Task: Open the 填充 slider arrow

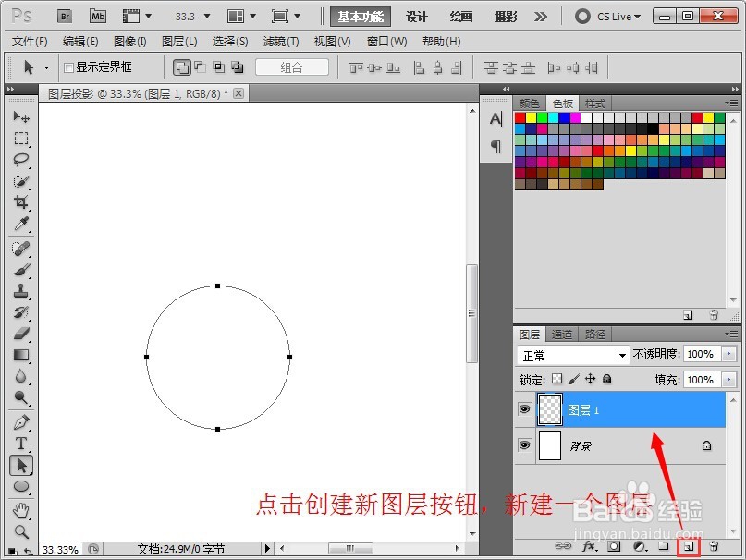Action: [x=728, y=379]
